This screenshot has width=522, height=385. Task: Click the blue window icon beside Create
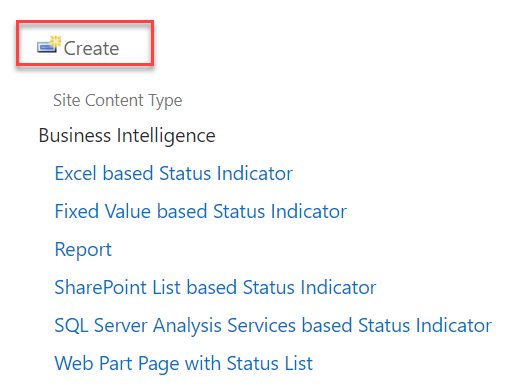tap(49, 45)
